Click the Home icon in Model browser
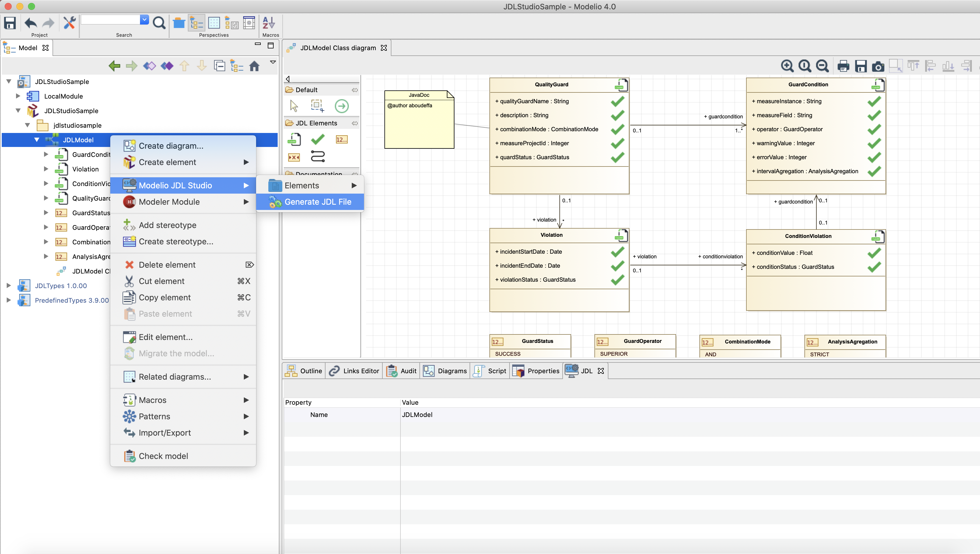Viewport: 980px width, 554px height. pos(254,66)
